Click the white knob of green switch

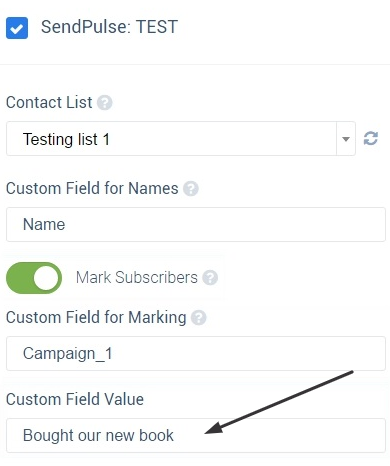[46, 278]
